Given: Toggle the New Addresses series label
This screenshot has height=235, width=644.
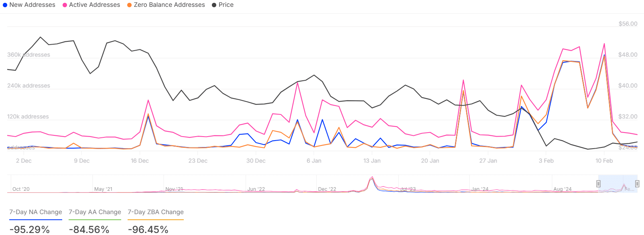Looking at the screenshot, I should point(32,5).
